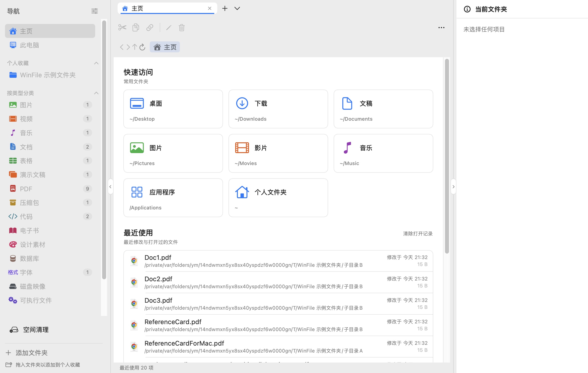This screenshot has width=588, height=373.
Task: Select 图片 category in the sidebar
Action: [50, 105]
